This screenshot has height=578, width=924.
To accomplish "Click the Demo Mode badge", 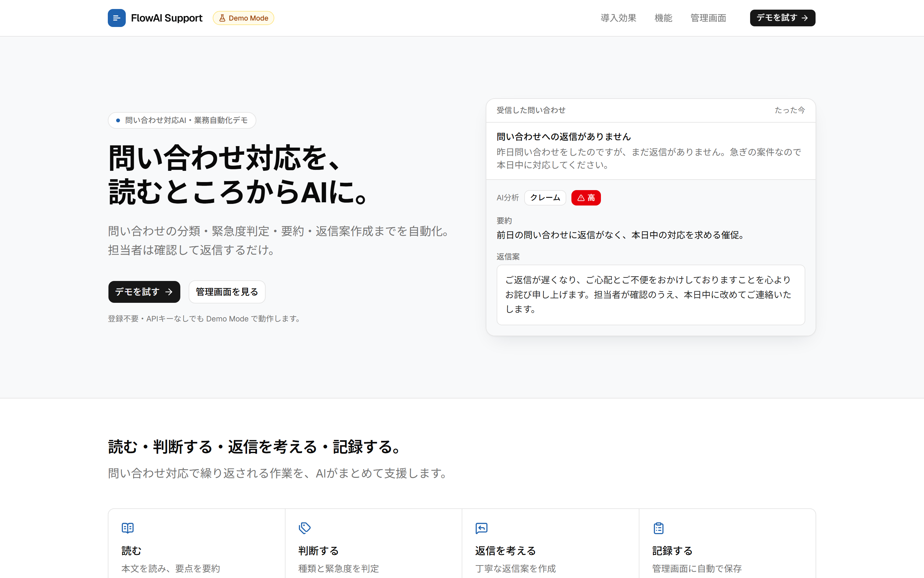I will (x=243, y=18).
